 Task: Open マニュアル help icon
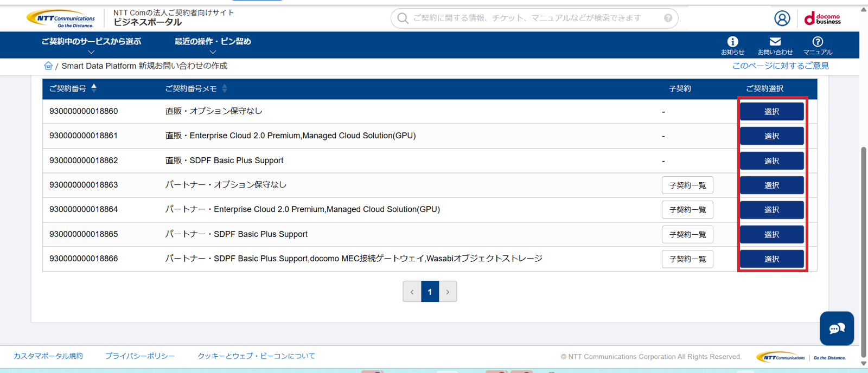tap(818, 46)
